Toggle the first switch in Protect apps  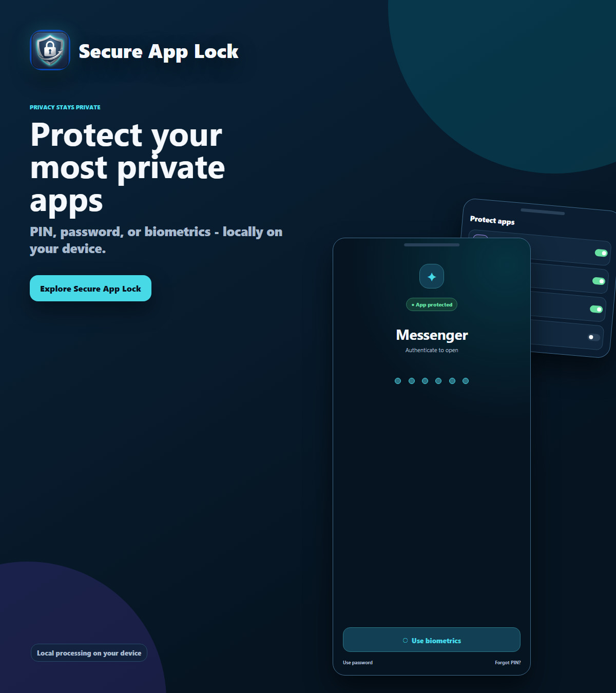(601, 253)
